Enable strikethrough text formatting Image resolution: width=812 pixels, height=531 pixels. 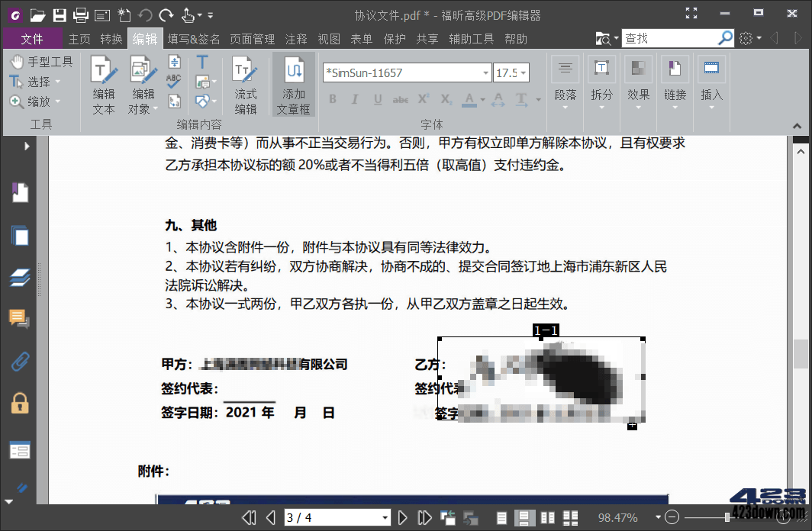coord(401,99)
